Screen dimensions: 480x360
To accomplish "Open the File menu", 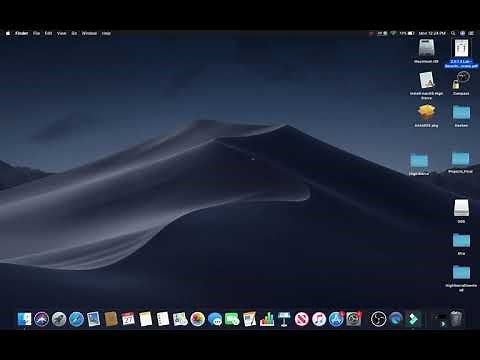I will [x=36, y=33].
